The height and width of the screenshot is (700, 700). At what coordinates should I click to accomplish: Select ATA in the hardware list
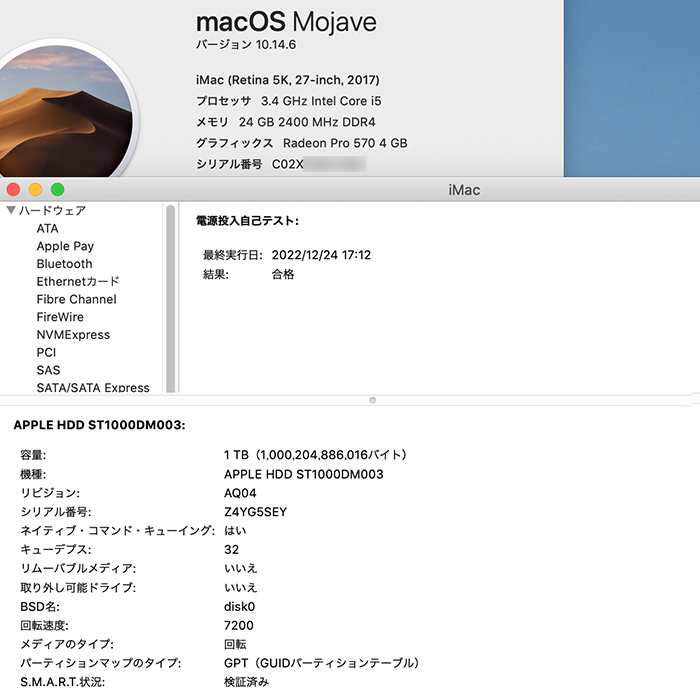(47, 229)
